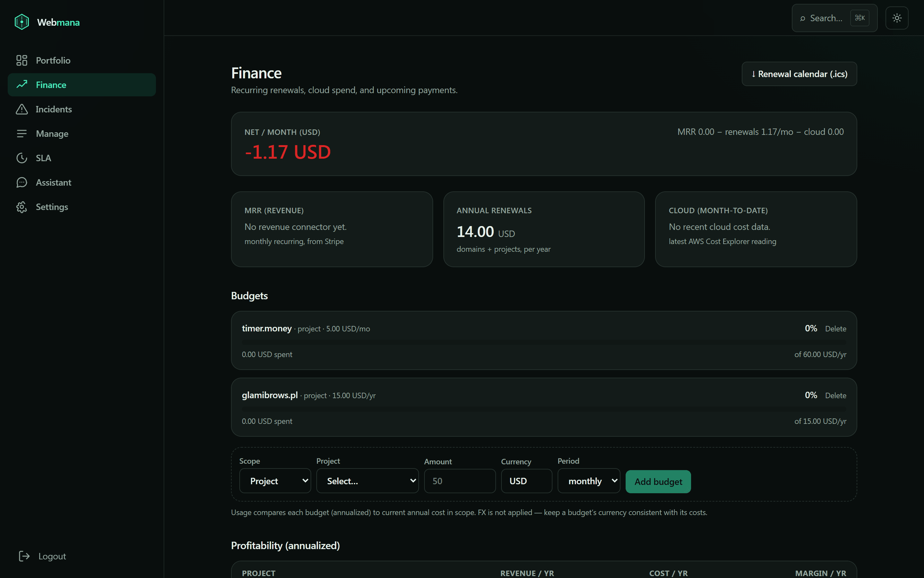
Task: Click '0.00 USD spent' under timer.money
Action: (267, 355)
